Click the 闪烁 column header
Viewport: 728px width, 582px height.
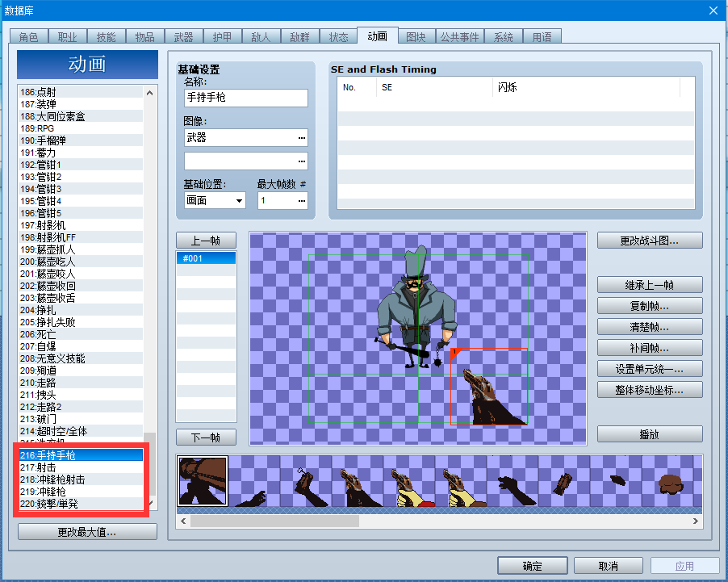[586, 87]
